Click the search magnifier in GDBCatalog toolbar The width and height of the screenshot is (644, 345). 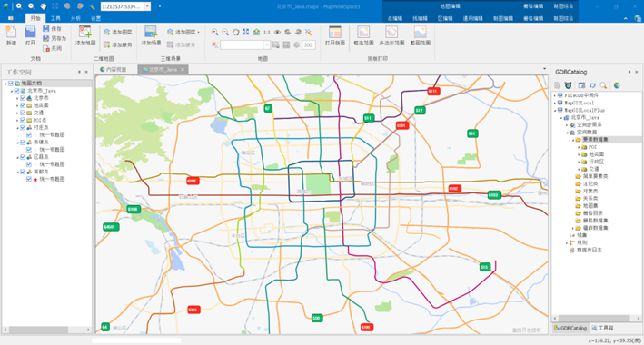click(603, 85)
